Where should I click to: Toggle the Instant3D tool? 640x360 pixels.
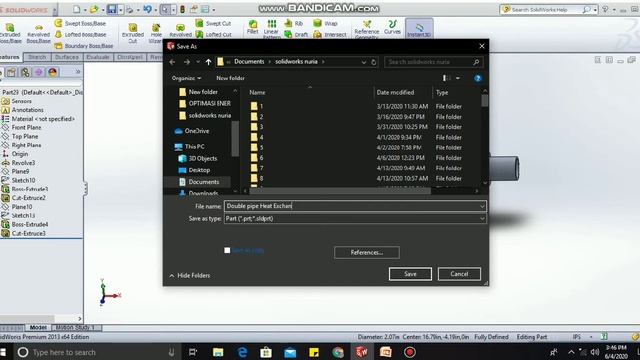(419, 29)
